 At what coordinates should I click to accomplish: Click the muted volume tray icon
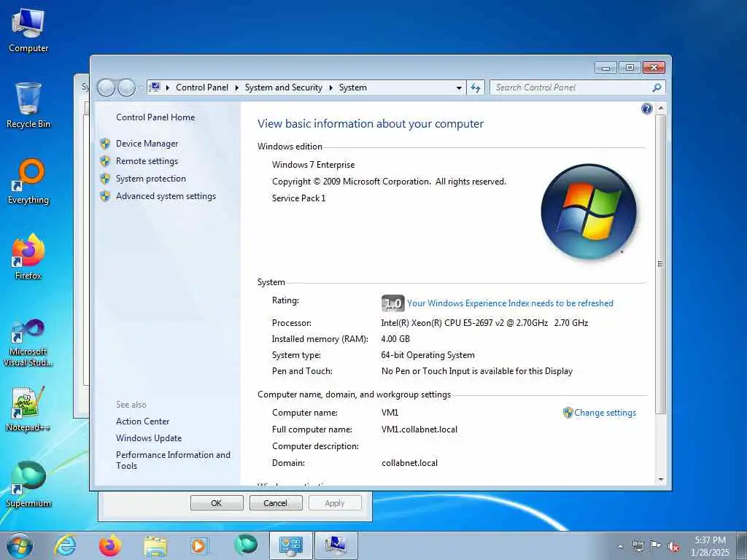pyautogui.click(x=673, y=547)
